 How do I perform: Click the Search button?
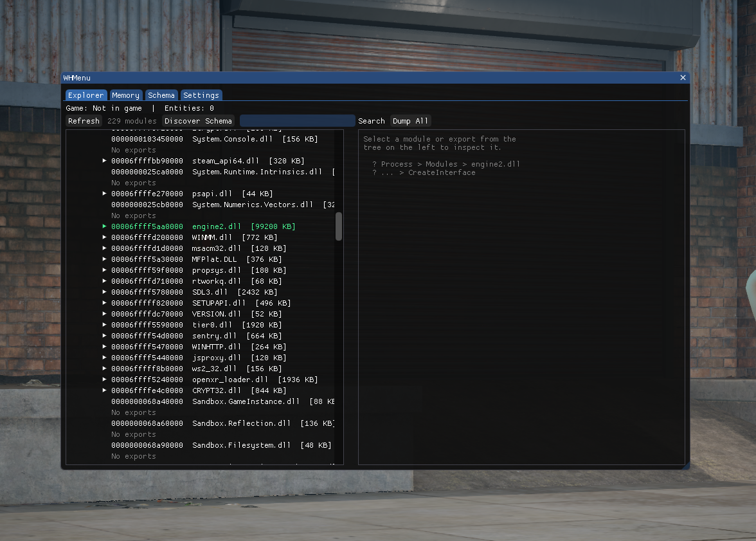coord(372,121)
